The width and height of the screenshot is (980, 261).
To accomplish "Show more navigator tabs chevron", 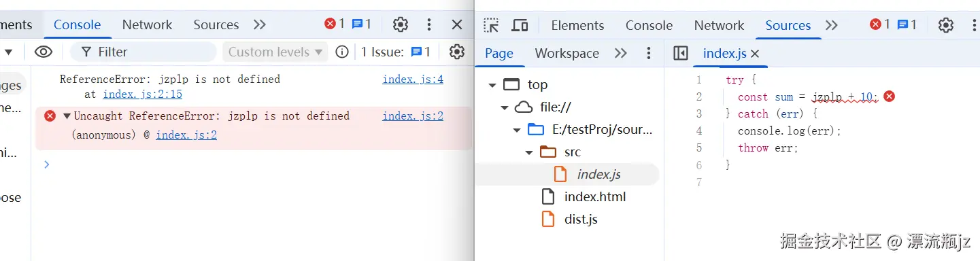I will [x=621, y=53].
